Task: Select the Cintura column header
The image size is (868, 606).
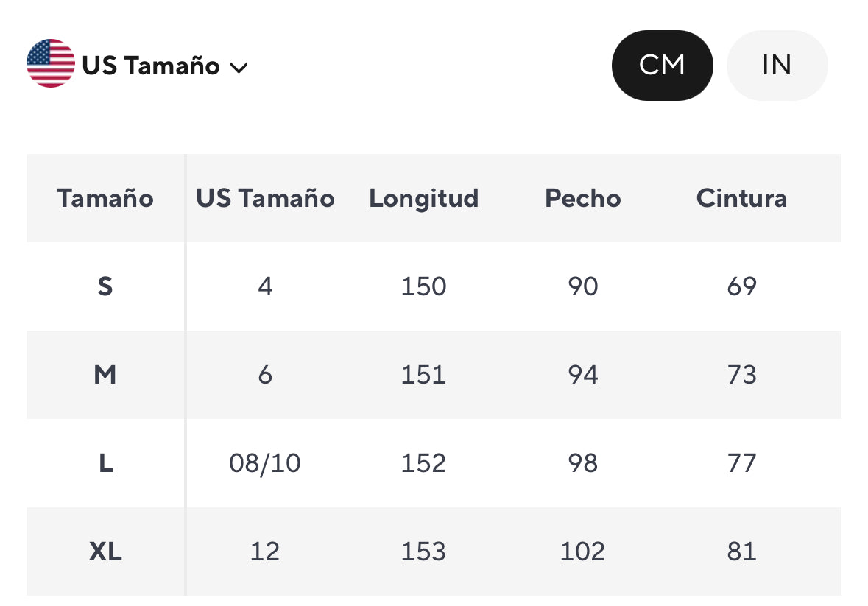Action: tap(741, 198)
